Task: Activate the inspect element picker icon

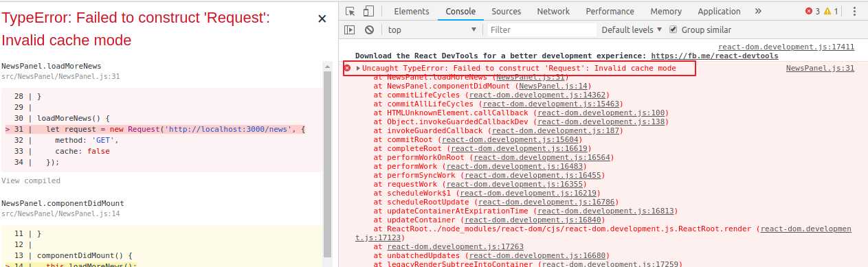Action: [350, 11]
